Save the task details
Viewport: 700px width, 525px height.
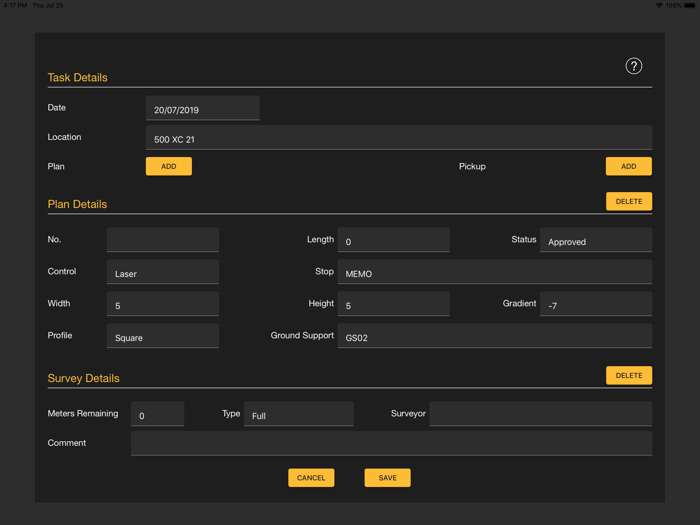pyautogui.click(x=387, y=478)
